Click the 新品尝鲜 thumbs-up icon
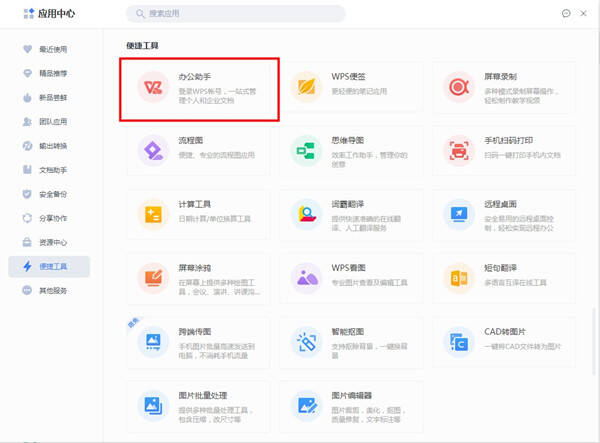The width and height of the screenshot is (600, 443). 27,98
